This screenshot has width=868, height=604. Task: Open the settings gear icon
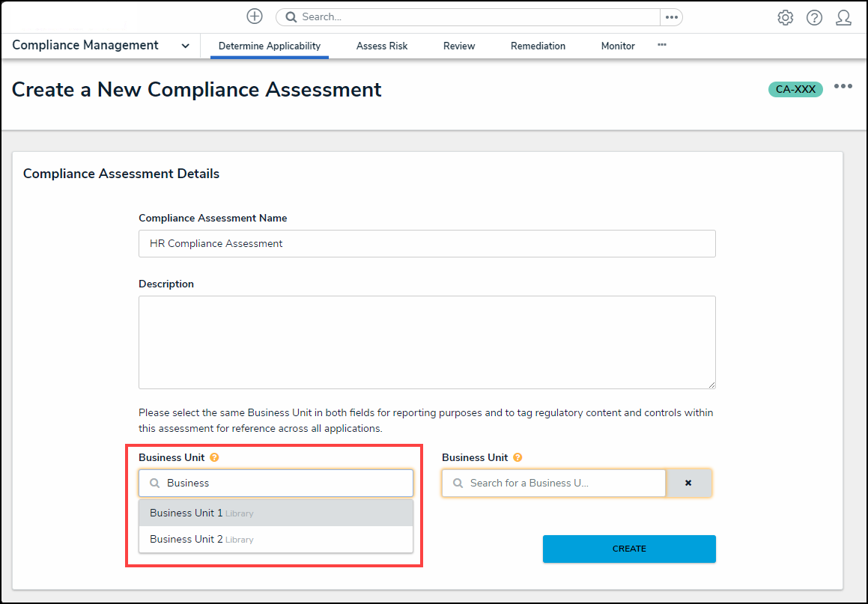pos(785,18)
